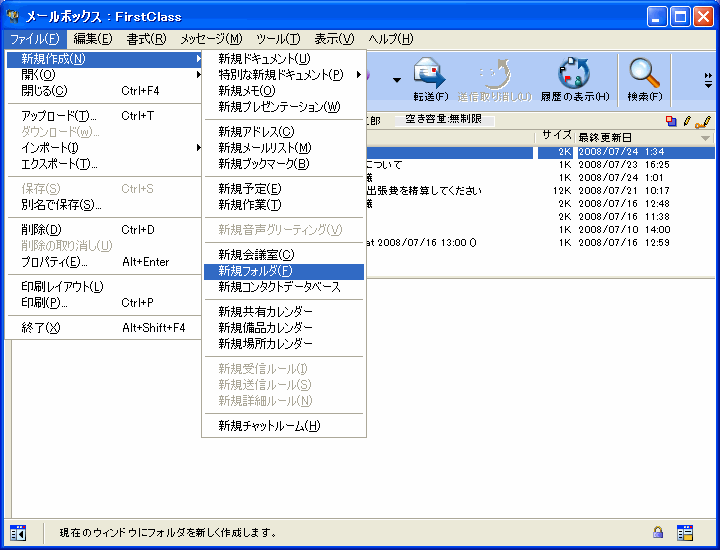Click the サイズ column header
Screen dimensions: 720x550
[x=556, y=136]
